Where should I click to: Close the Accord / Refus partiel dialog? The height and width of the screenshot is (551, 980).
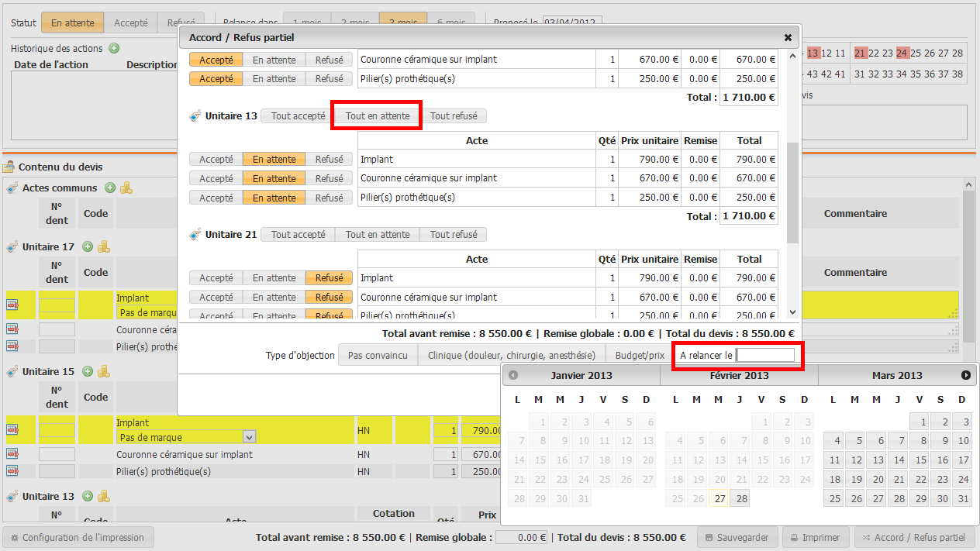[x=788, y=37]
